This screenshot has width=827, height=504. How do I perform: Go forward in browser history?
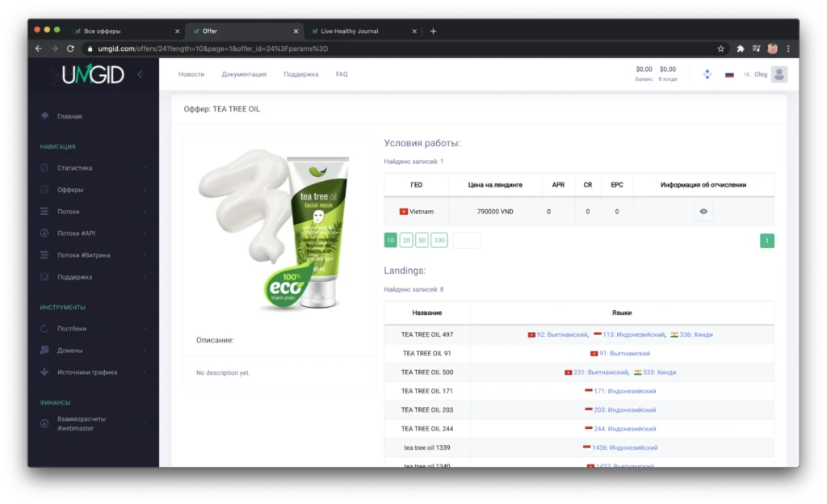point(54,48)
